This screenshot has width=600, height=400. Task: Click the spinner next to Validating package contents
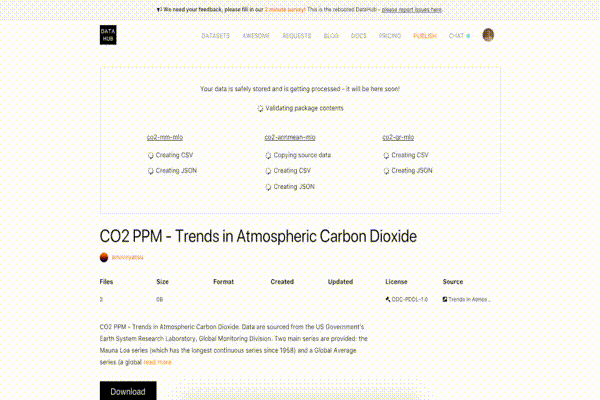[x=260, y=108]
